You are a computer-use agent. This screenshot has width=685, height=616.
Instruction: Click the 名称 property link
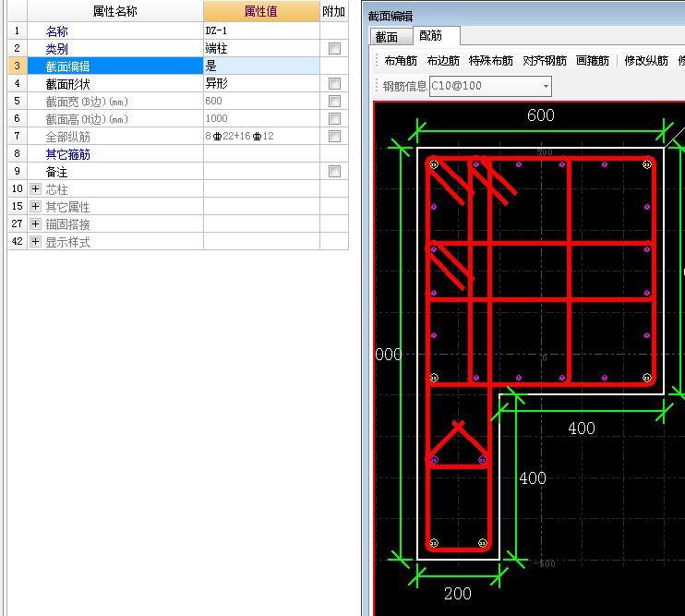click(57, 31)
